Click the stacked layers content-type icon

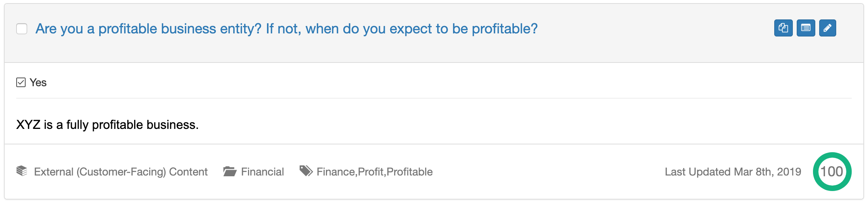pos(22,171)
